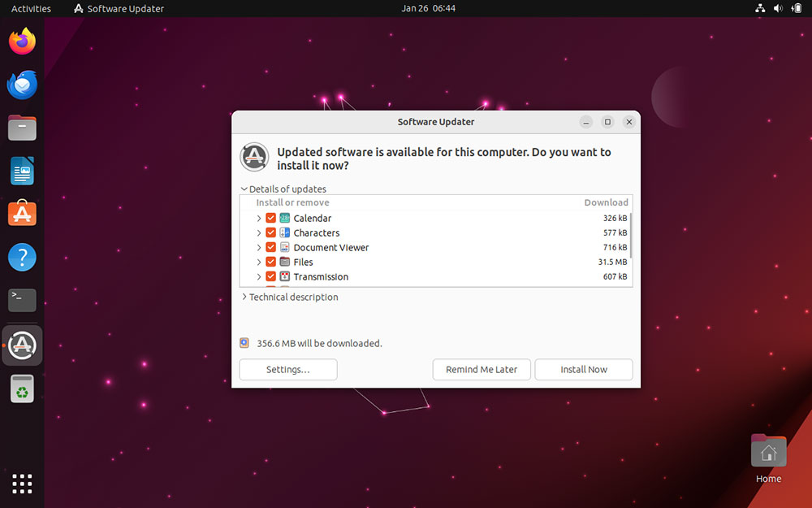
Task: Click the Software Updater logo in the dialog
Action: coord(254,157)
